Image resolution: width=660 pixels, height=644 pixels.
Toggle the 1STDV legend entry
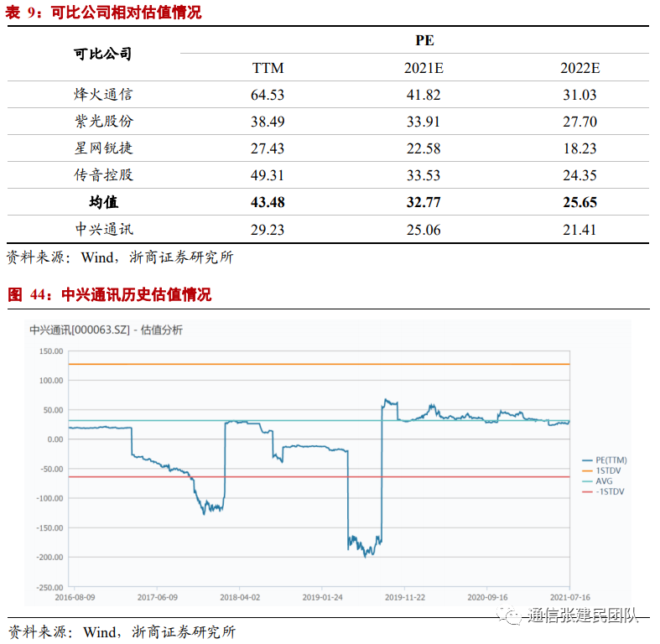click(x=601, y=470)
